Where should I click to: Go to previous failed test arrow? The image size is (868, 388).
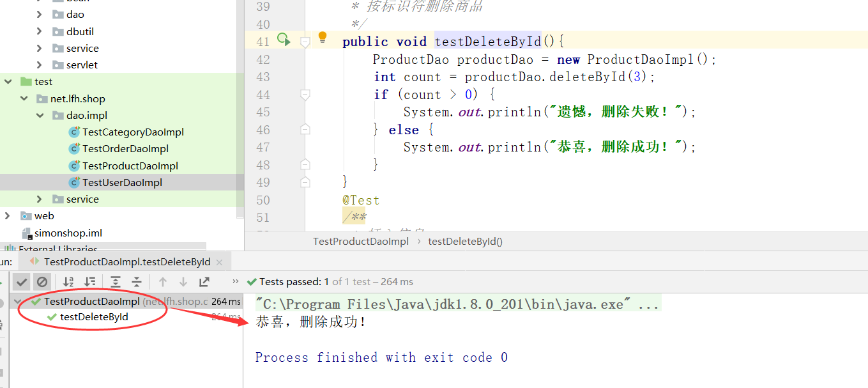(x=163, y=282)
